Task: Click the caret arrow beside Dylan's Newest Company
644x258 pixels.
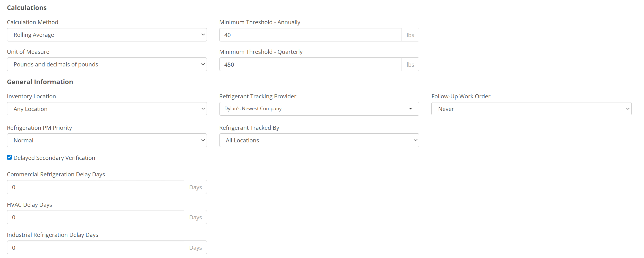Action: click(x=410, y=109)
